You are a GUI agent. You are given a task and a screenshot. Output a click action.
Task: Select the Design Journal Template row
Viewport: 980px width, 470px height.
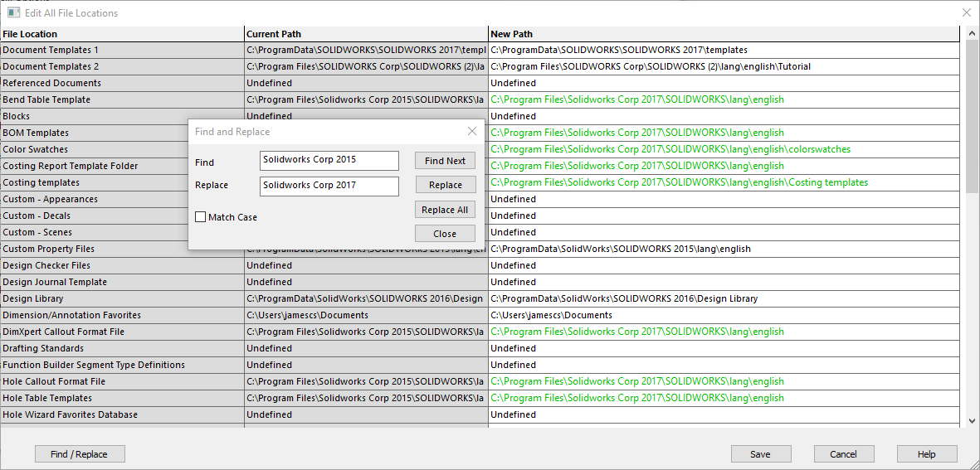(122, 282)
